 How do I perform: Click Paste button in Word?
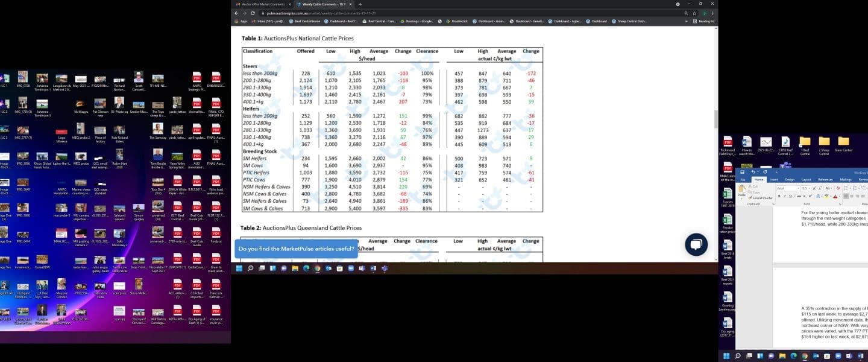coord(742,192)
